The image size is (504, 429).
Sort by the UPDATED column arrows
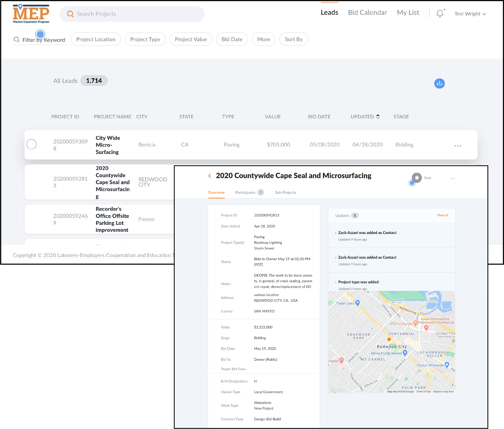click(378, 116)
